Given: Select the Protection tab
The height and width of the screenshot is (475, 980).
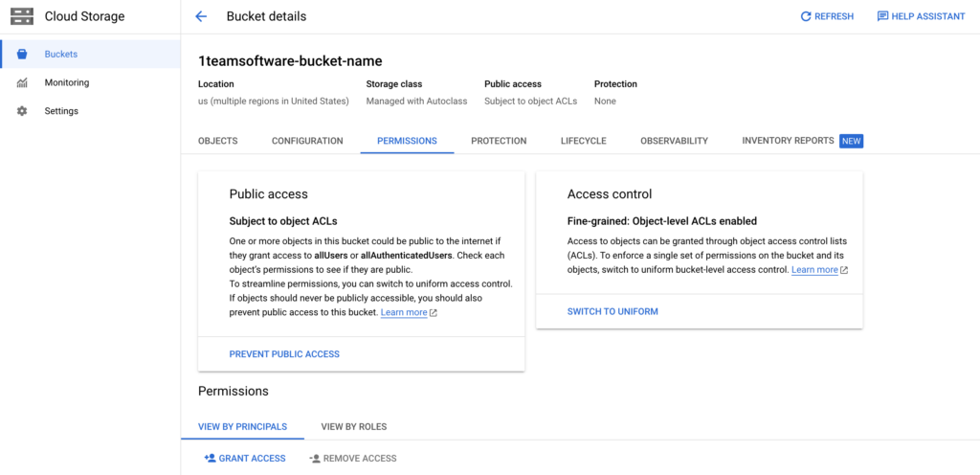Looking at the screenshot, I should point(499,141).
